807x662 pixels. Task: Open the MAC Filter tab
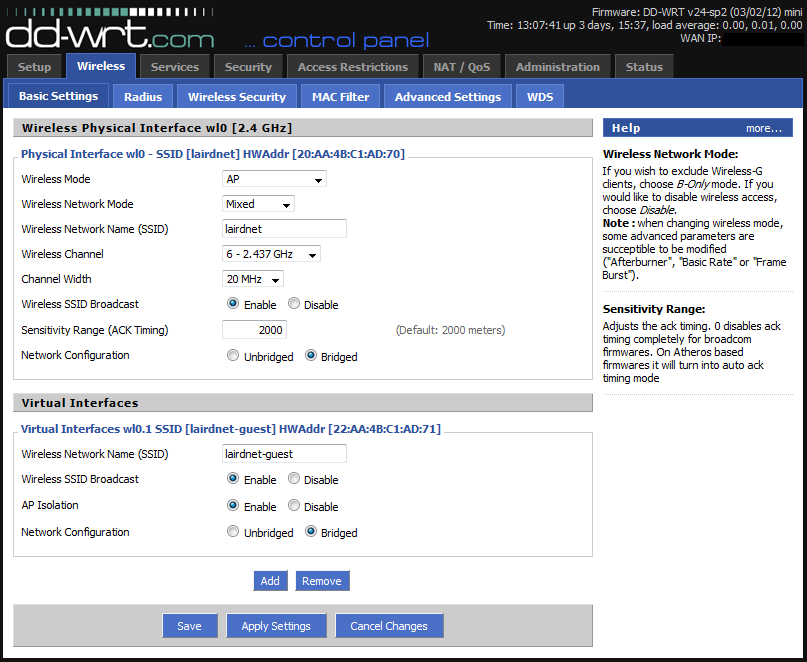tap(340, 97)
